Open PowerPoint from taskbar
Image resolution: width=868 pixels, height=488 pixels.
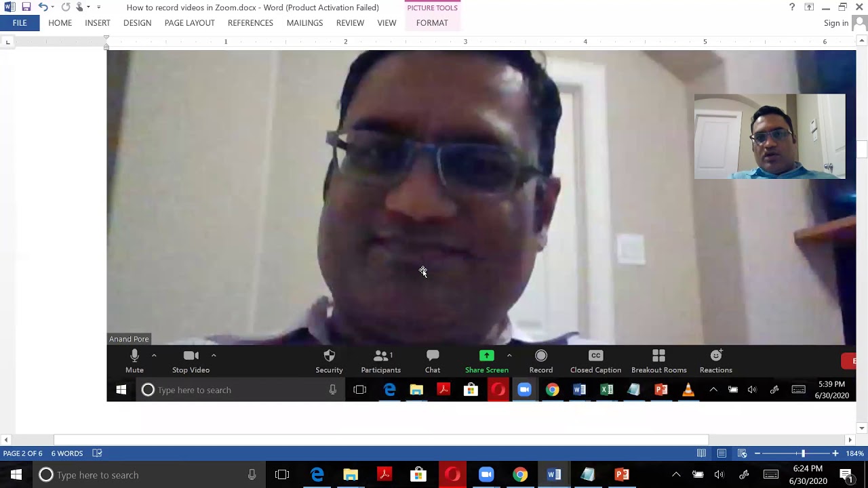pos(622,474)
